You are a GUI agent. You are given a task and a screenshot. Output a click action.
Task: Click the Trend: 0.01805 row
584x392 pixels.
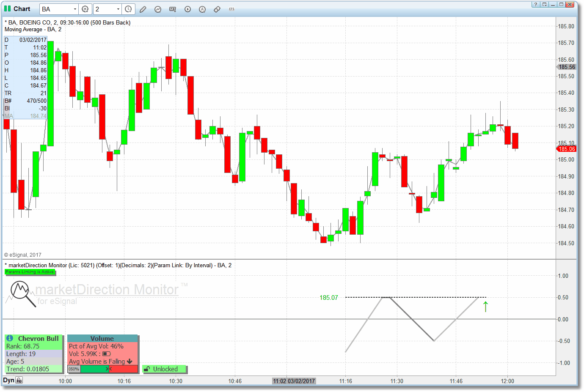[x=34, y=369]
